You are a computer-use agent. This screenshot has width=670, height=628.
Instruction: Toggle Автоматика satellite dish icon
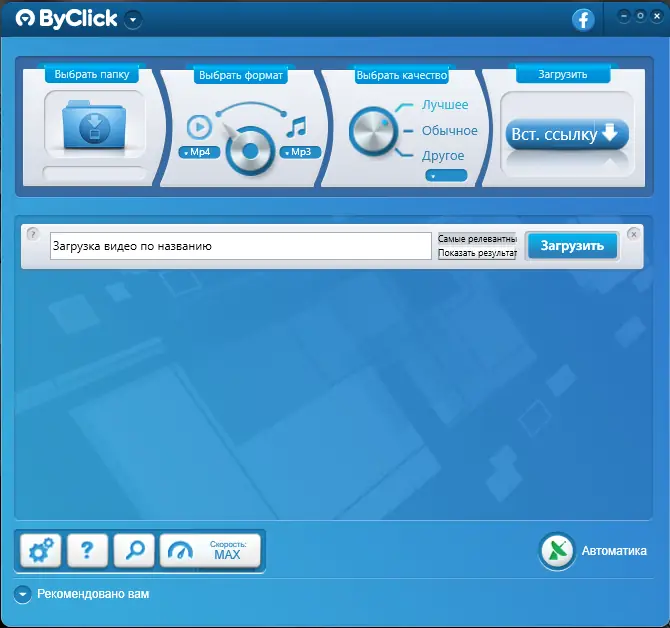(557, 551)
